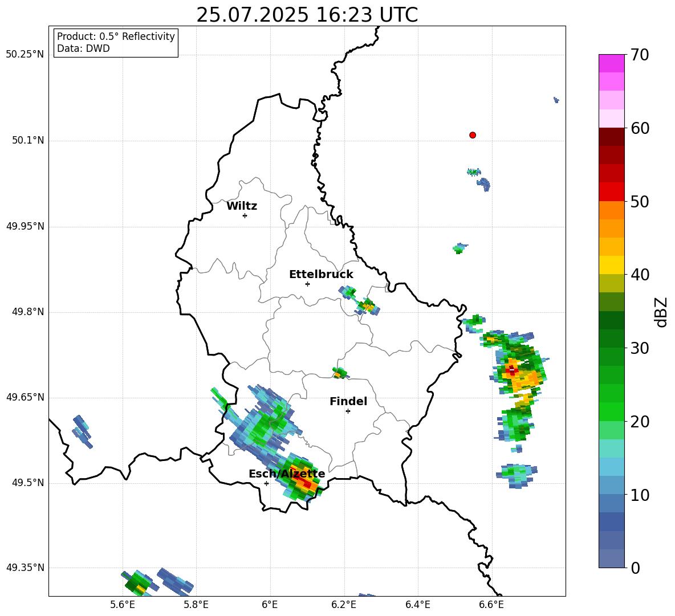675x616 pixels.
Task: Click the small echo north of Findel
Action: click(340, 373)
